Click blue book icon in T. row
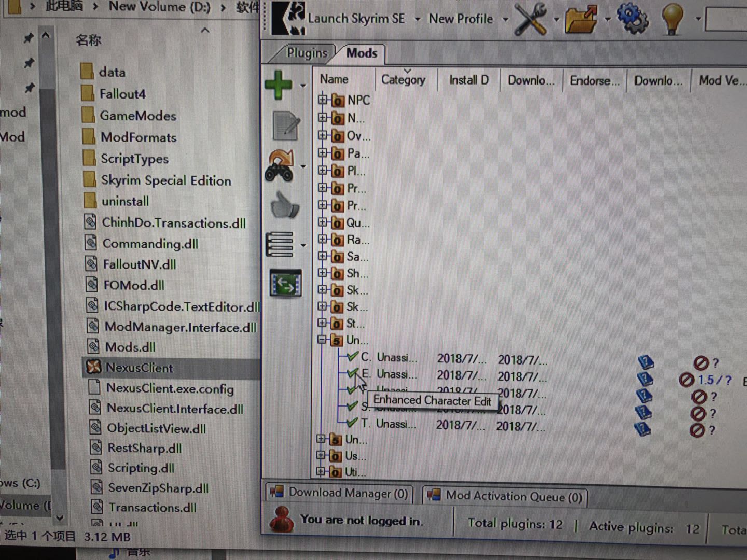 click(x=642, y=429)
